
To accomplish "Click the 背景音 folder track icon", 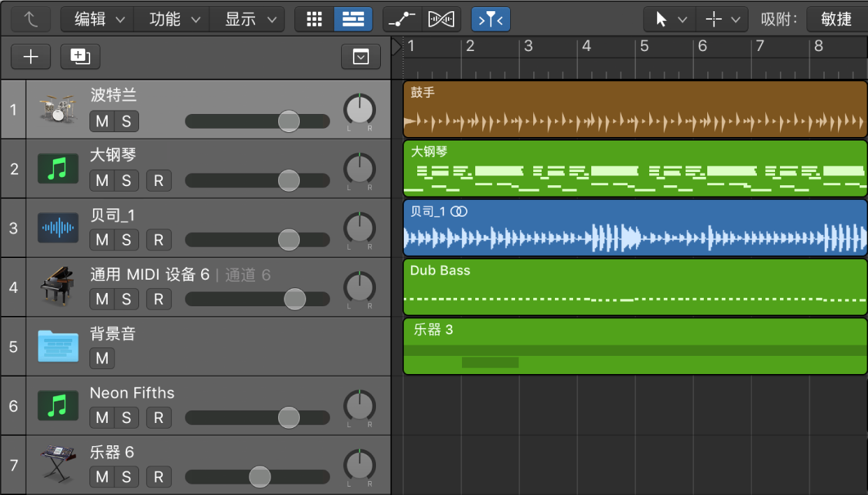I will coord(57,346).
